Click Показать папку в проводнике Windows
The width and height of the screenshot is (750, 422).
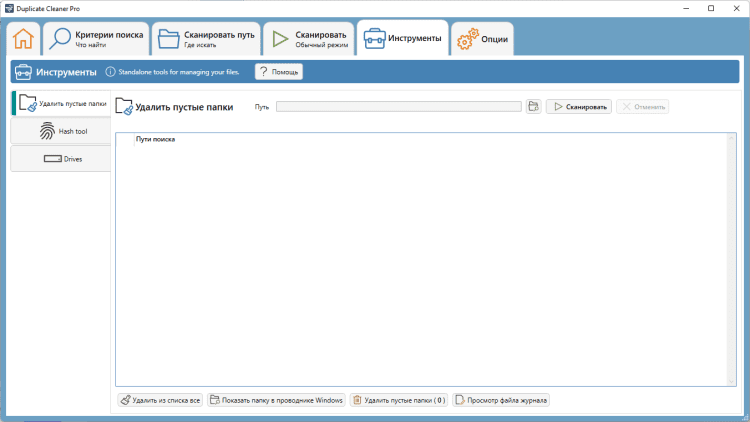(x=276, y=400)
